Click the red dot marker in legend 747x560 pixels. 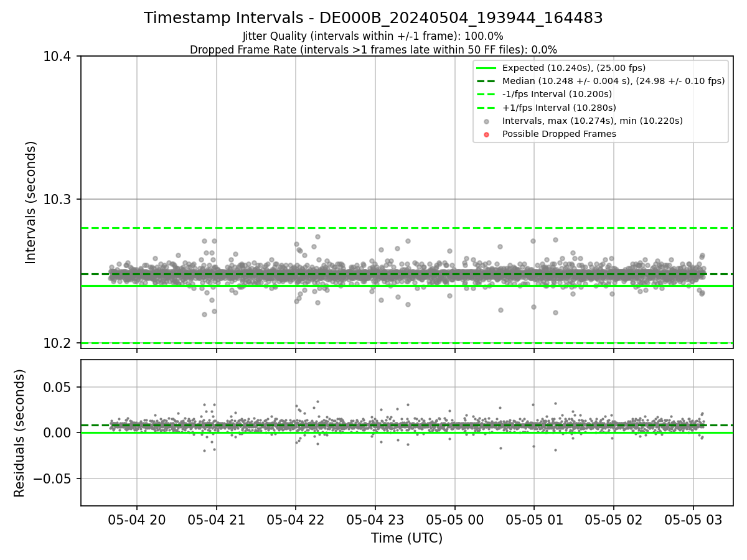pyautogui.click(x=487, y=134)
